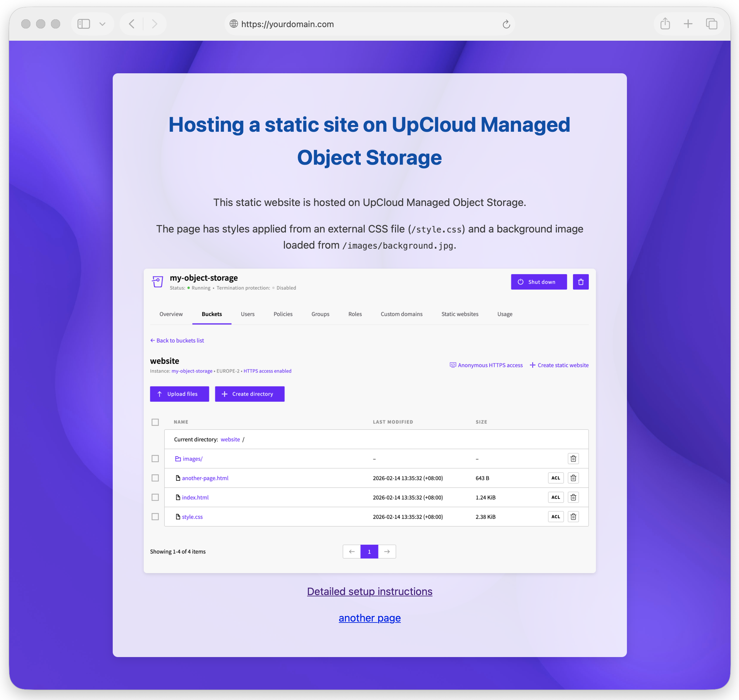The width and height of the screenshot is (739, 700).
Task: Click the HTTPS access enabled link
Action: 267,371
